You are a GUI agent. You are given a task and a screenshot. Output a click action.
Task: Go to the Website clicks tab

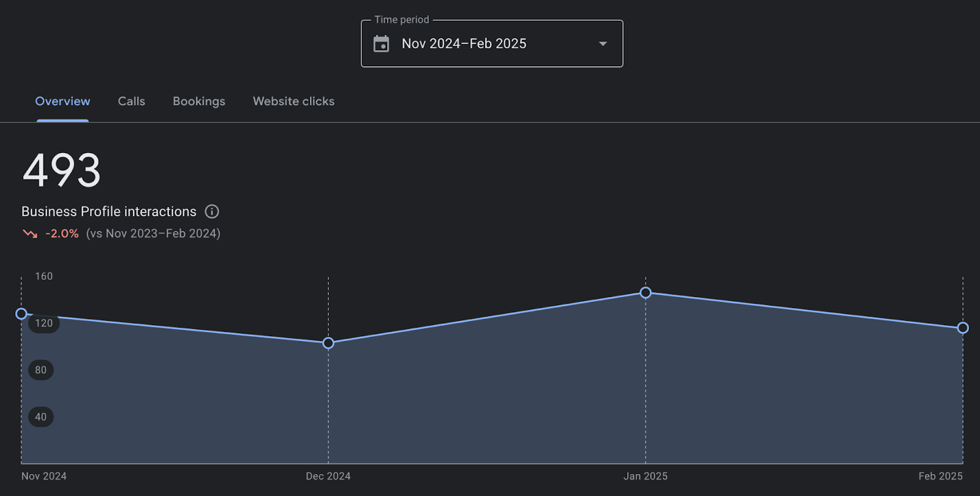point(293,101)
